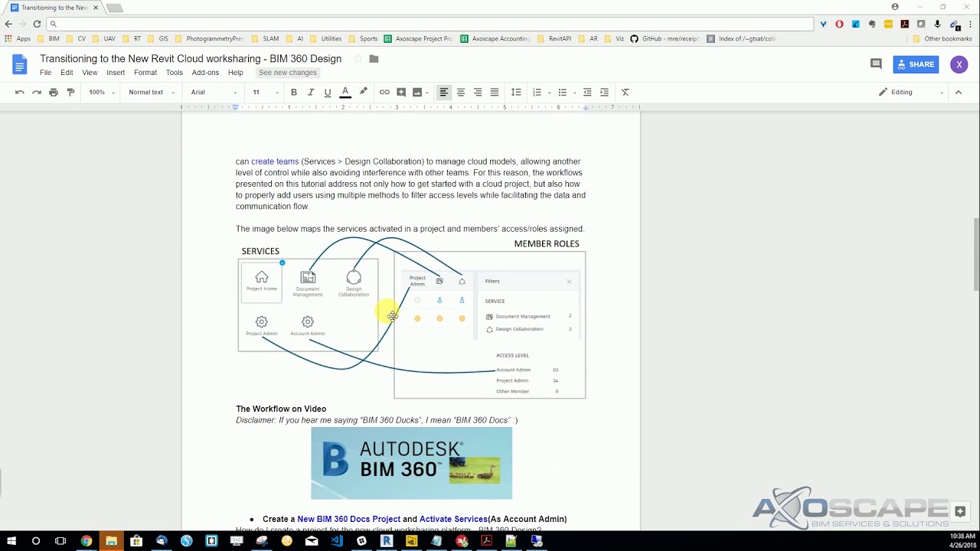Click the Opera extension icon
The width and height of the screenshot is (980, 551).
tap(840, 24)
